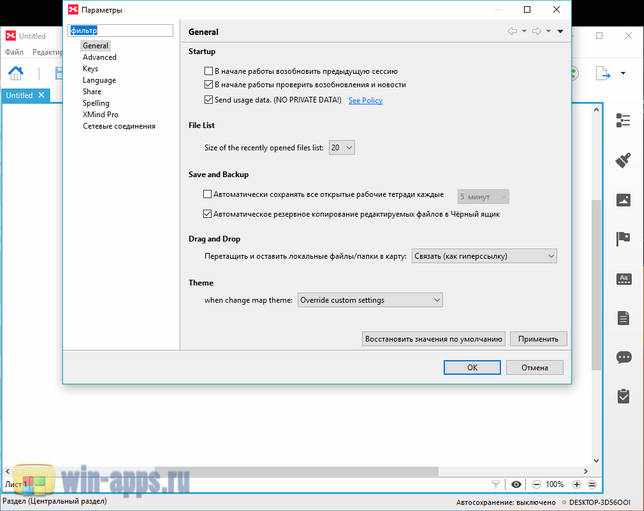
Task: Click the Export icon in XMind toolbar
Action: 603,74
